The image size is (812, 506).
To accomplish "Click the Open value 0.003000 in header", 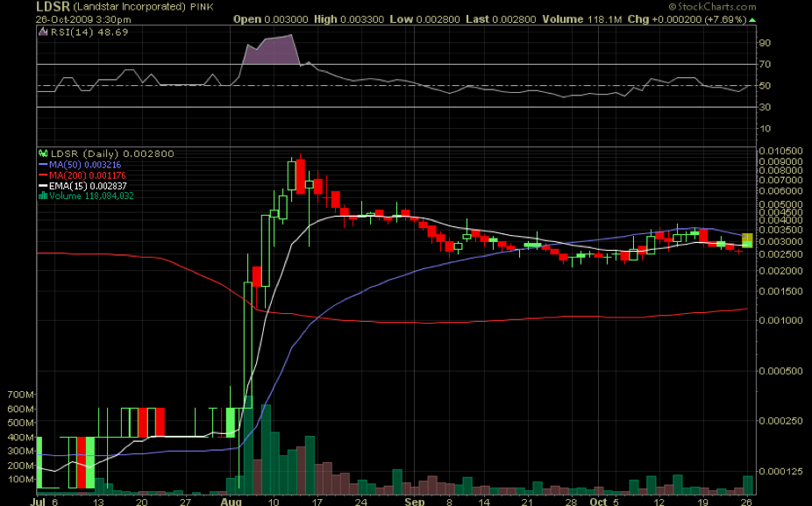I will [x=285, y=19].
